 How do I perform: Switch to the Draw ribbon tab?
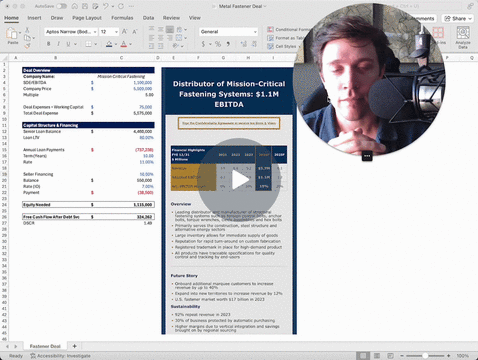57,18
